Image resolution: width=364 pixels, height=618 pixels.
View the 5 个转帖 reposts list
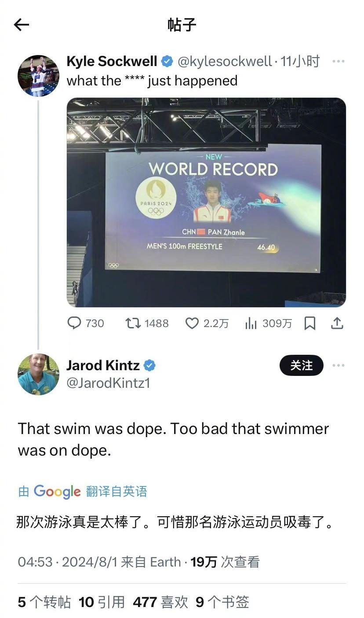44,602
